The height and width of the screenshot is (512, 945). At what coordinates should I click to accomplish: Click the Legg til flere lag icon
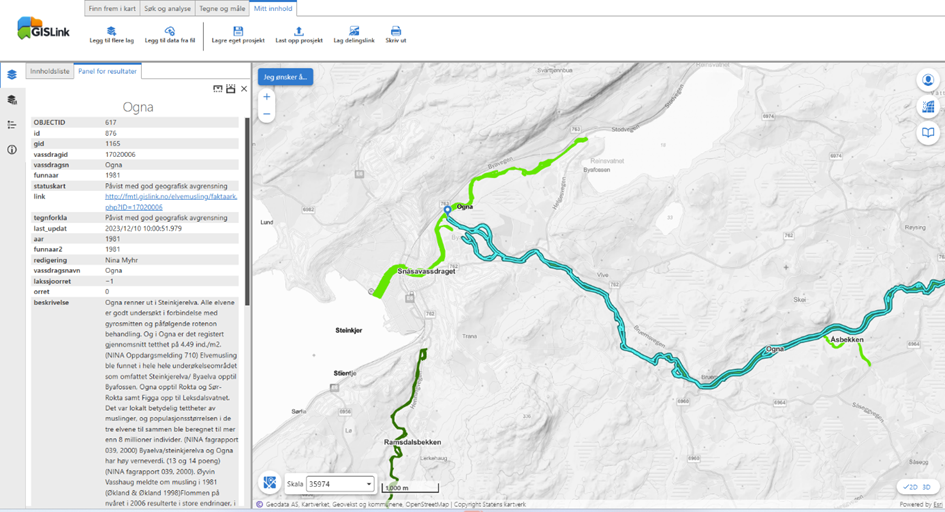[111, 32]
